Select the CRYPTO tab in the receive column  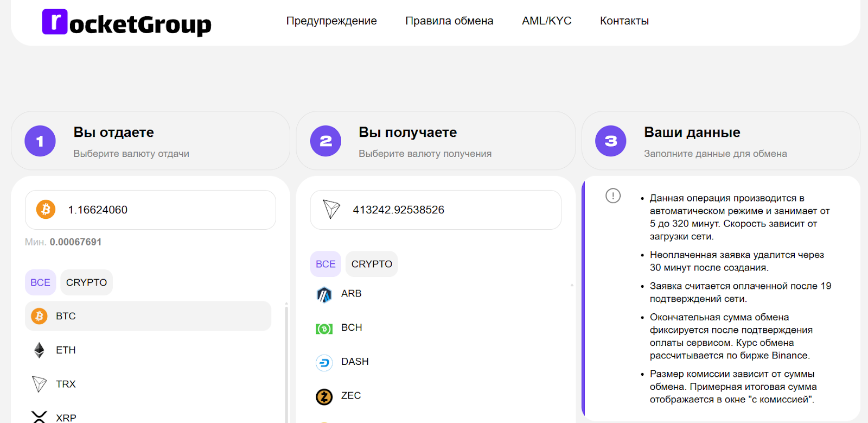tap(372, 264)
